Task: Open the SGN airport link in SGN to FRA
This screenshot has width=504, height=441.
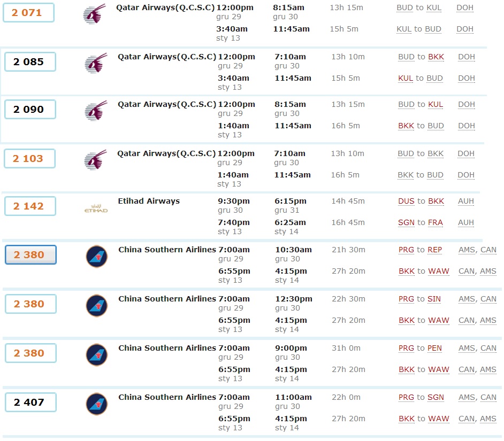Action: 406,222
